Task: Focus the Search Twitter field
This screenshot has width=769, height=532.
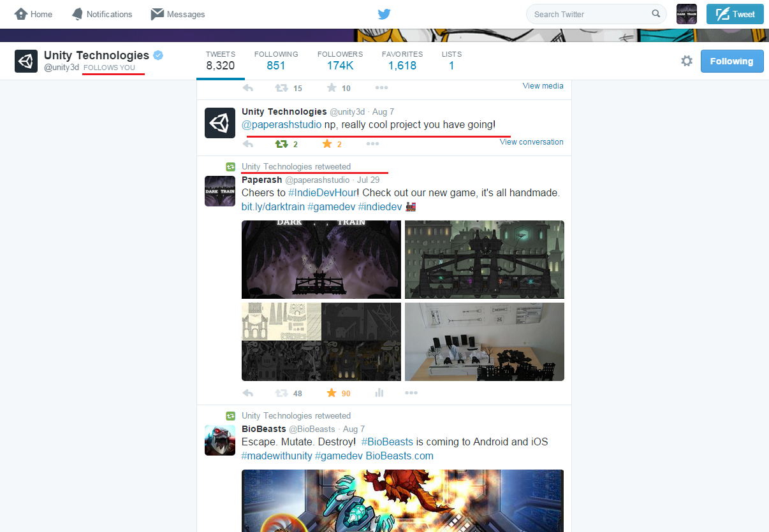Action: [x=596, y=14]
